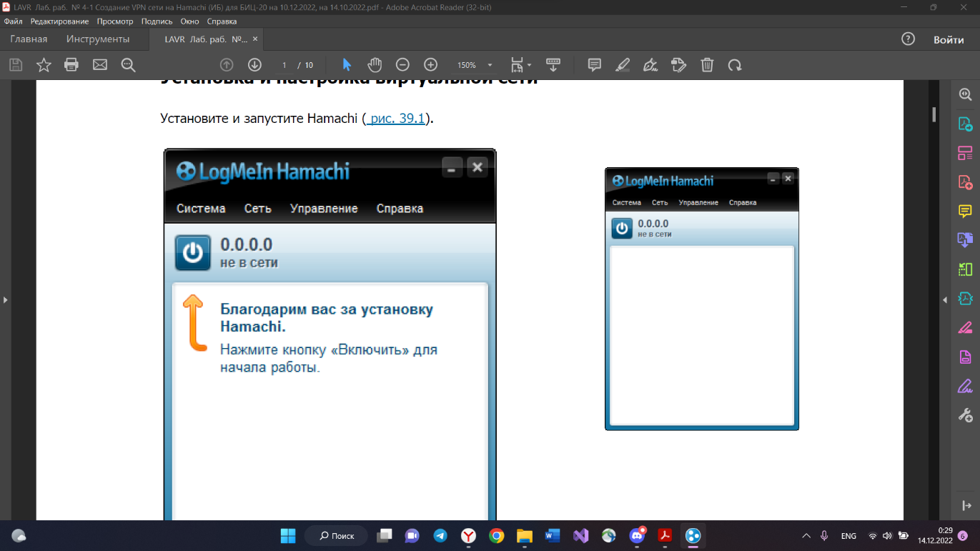Zoom out with the minus circle icon
The height and width of the screenshot is (551, 980).
402,65
